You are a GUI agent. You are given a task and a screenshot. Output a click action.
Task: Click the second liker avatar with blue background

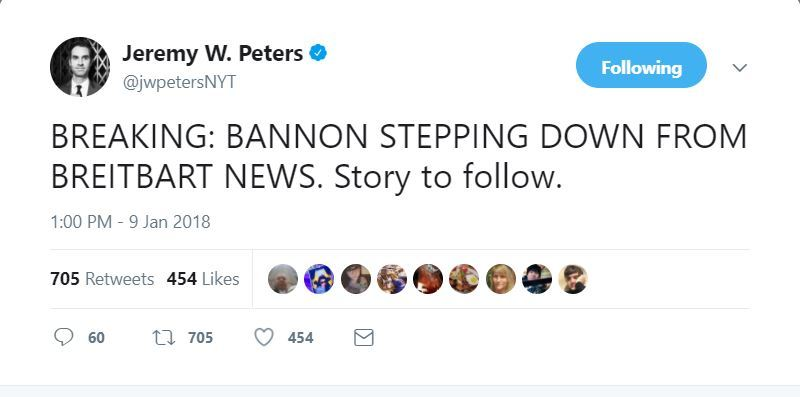click(x=319, y=279)
